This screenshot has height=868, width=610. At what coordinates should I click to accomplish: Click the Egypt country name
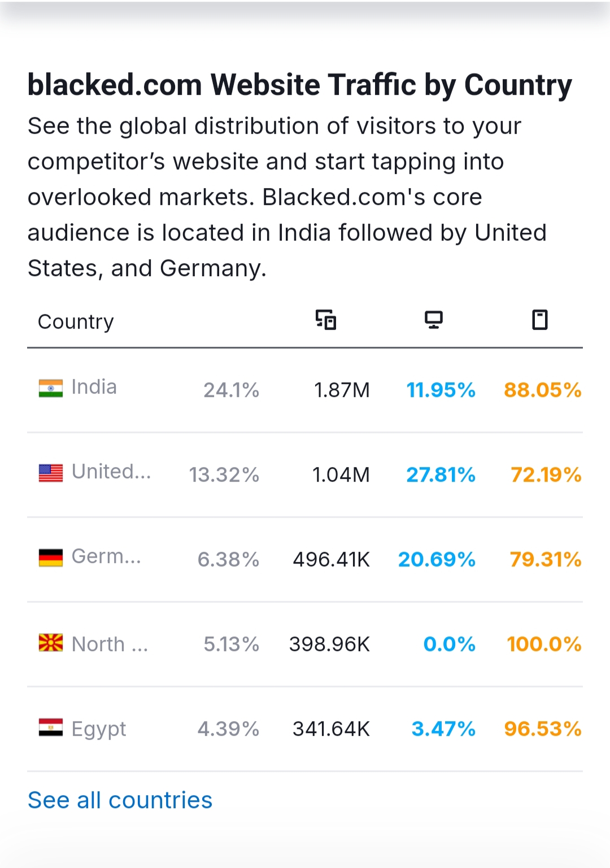click(x=99, y=729)
